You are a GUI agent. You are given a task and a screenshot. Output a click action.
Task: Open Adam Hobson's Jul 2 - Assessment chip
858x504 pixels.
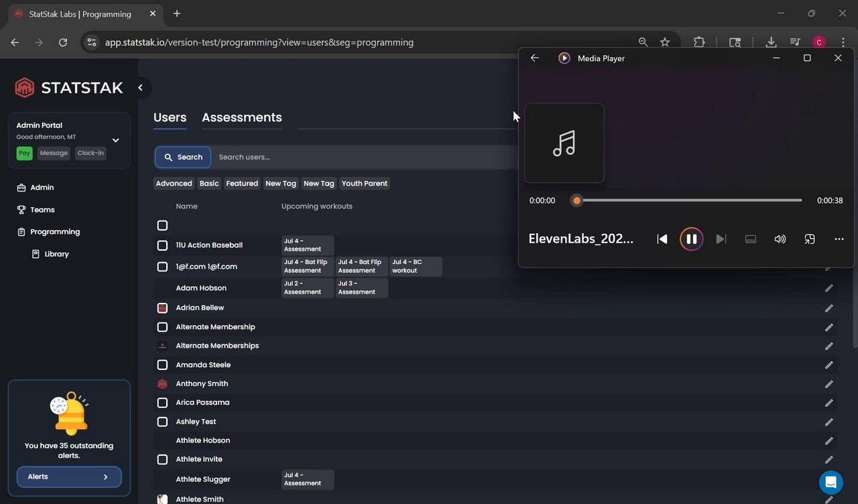(308, 288)
